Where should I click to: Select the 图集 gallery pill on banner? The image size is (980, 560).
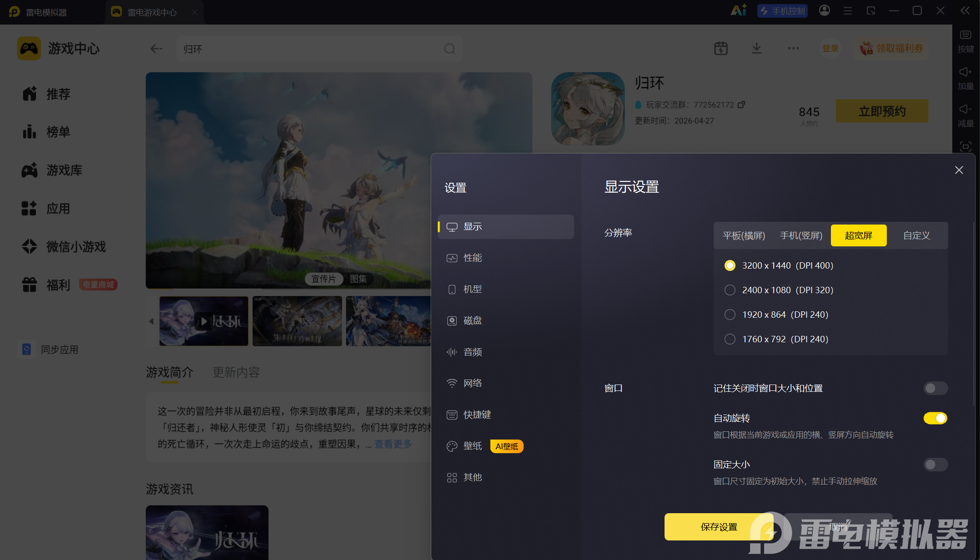coord(358,279)
